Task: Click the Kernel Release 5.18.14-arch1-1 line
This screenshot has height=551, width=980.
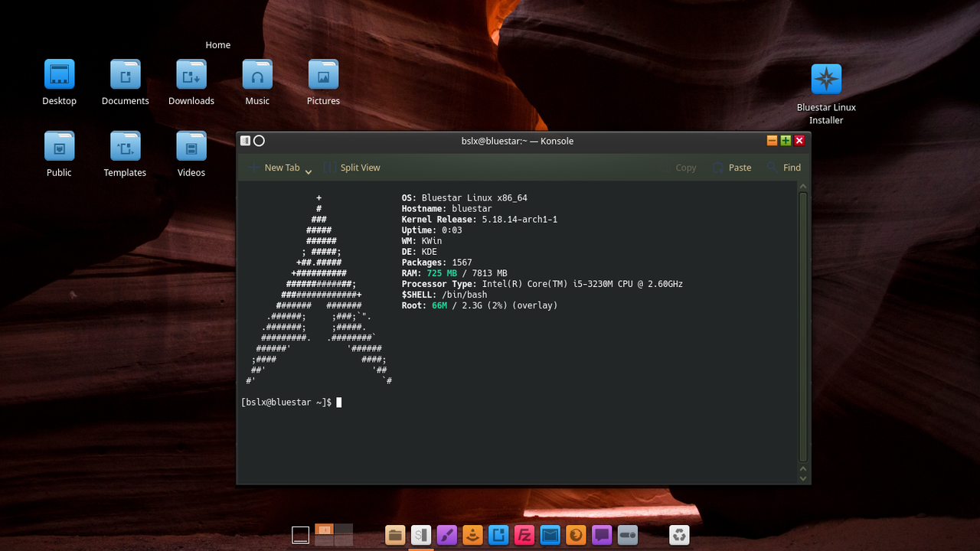Action: [479, 220]
